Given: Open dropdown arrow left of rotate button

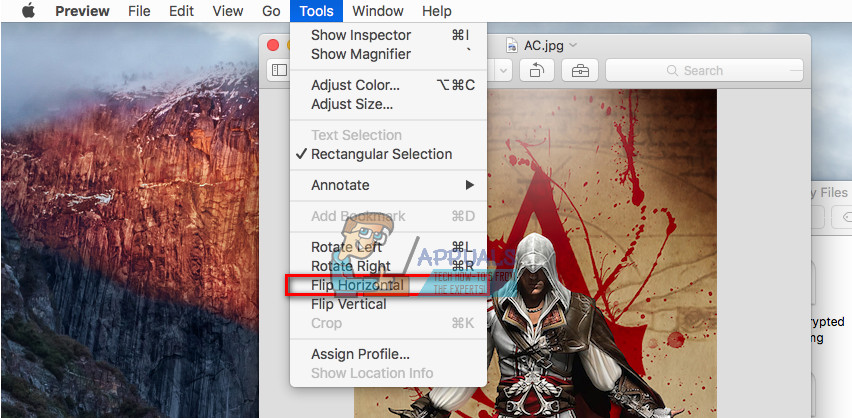Looking at the screenshot, I should 502,71.
